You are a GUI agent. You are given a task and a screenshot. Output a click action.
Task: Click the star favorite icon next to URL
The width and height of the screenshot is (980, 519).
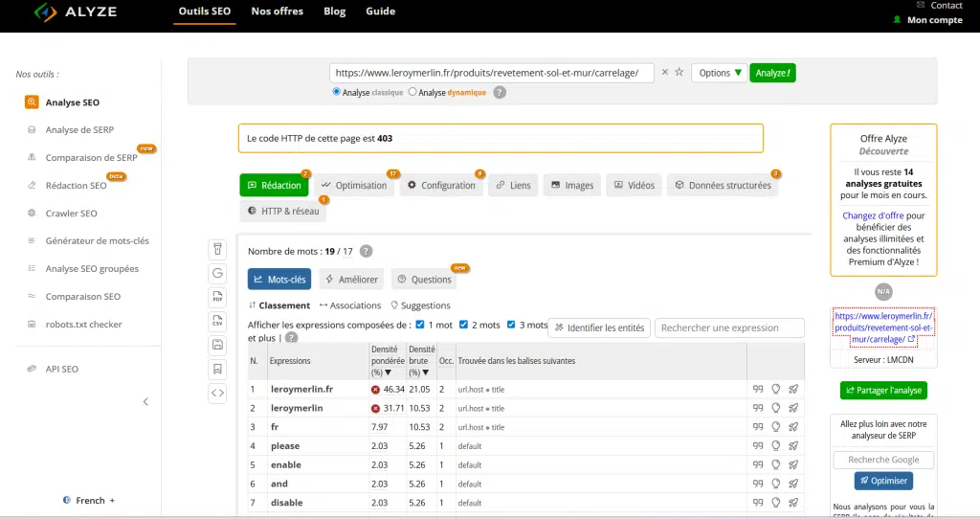pos(679,72)
